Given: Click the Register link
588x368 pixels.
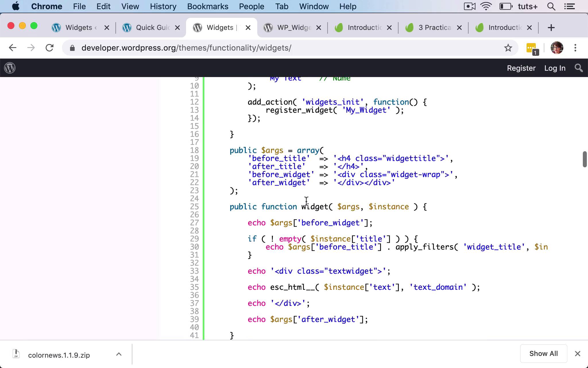Looking at the screenshot, I should click(521, 68).
